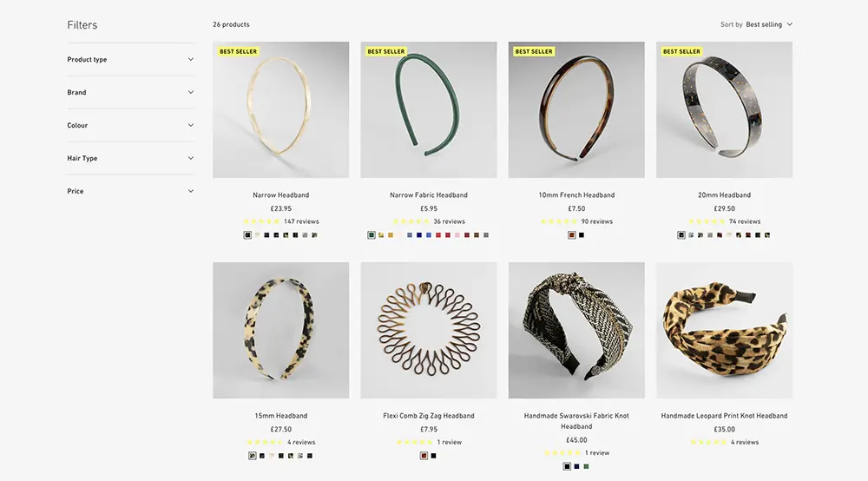Open the green Narrow Fabric Headband image
Viewport: 868px width, 481px height.
click(429, 109)
